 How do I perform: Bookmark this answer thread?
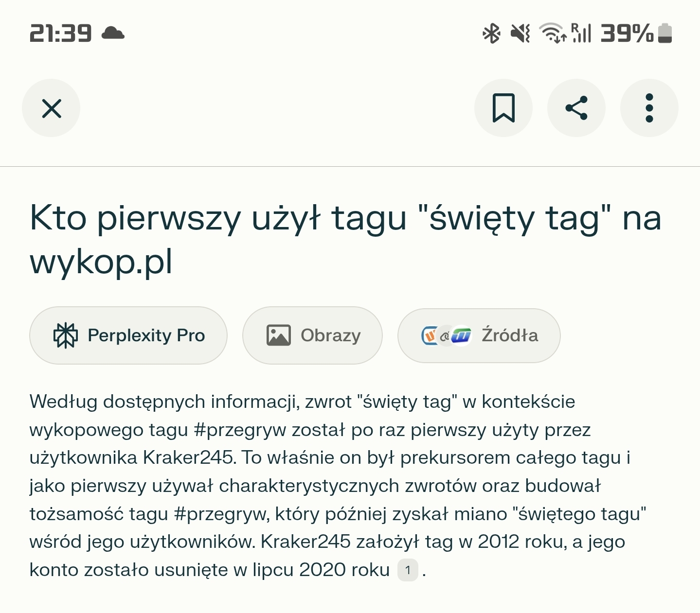click(503, 108)
